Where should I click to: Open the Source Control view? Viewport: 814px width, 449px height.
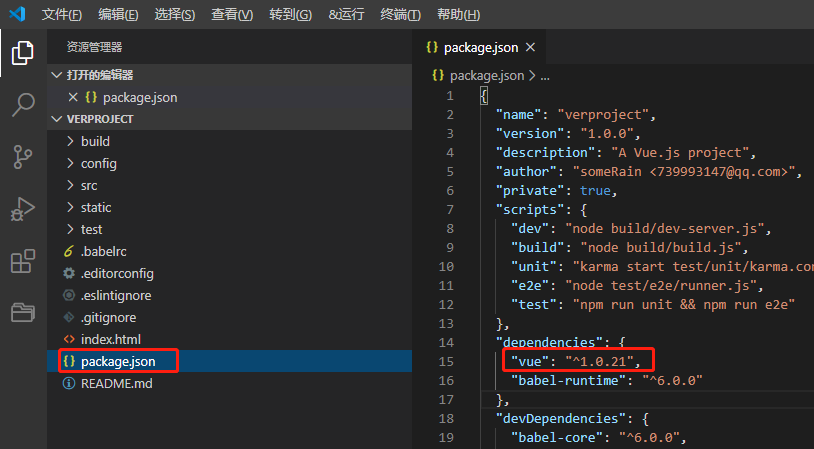click(x=23, y=157)
